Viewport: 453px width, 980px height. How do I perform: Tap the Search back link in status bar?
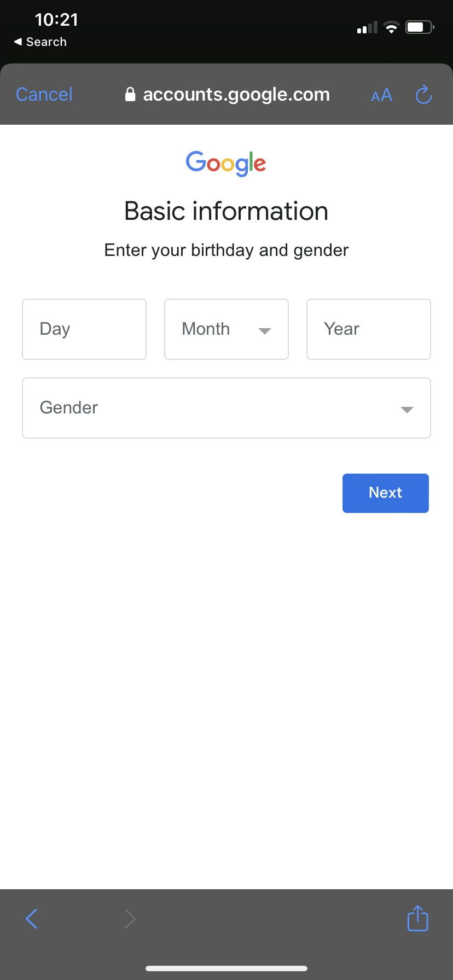click(40, 42)
